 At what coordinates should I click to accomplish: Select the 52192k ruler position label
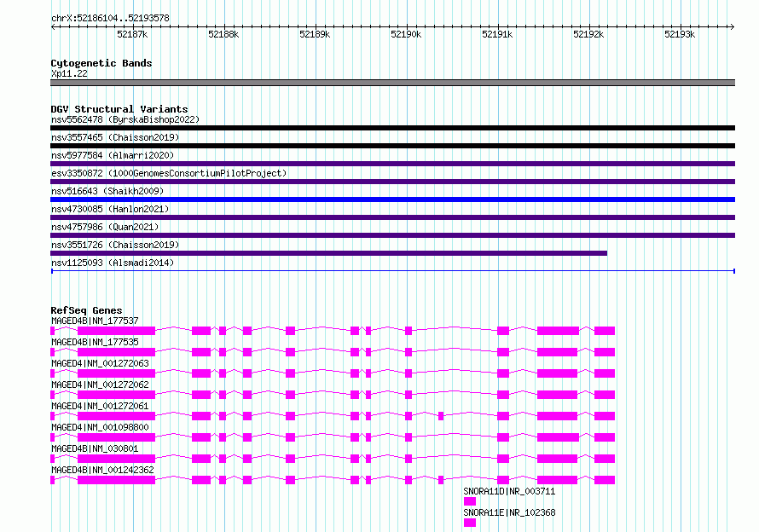click(588, 34)
